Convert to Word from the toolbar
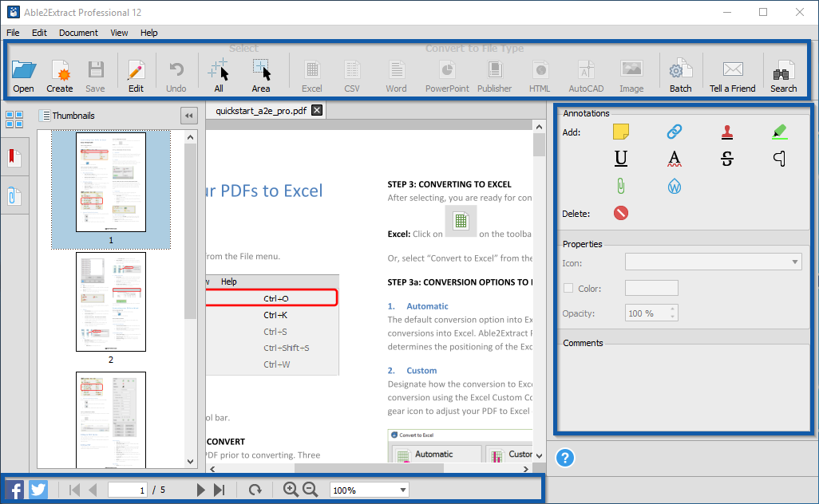Image resolution: width=819 pixels, height=504 pixels. [x=396, y=77]
